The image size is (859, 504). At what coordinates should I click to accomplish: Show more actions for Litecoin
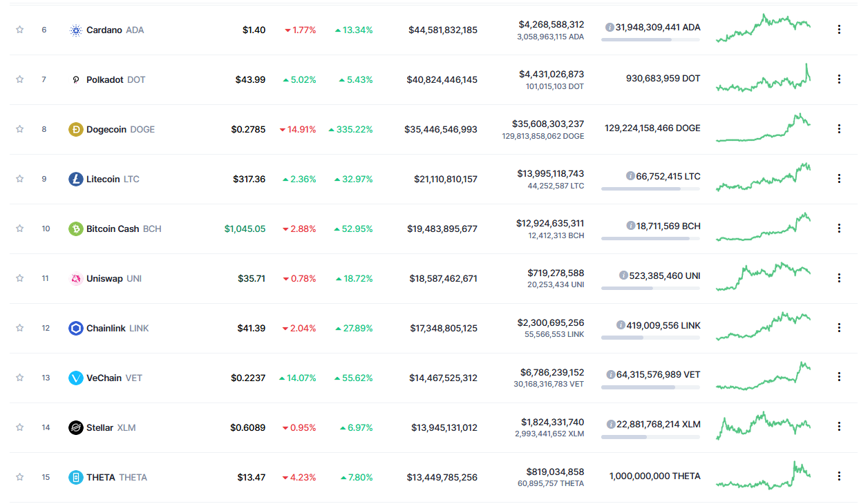[x=839, y=179]
